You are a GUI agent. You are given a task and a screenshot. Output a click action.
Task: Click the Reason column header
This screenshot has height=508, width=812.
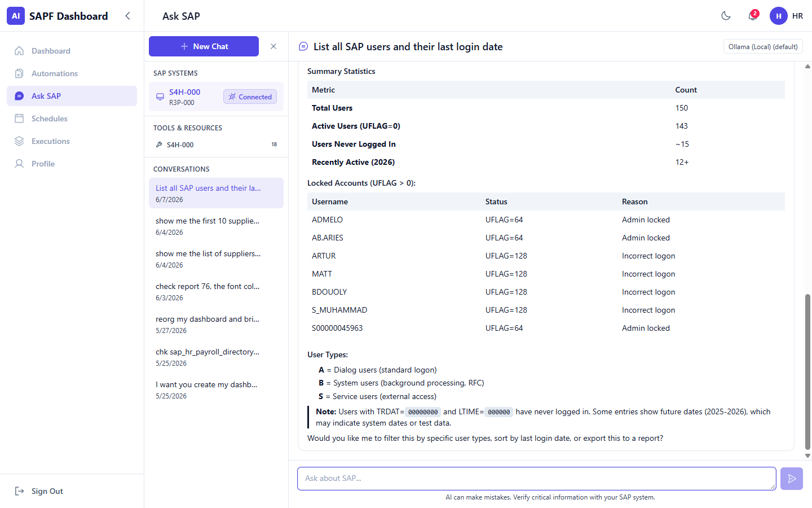tap(635, 202)
